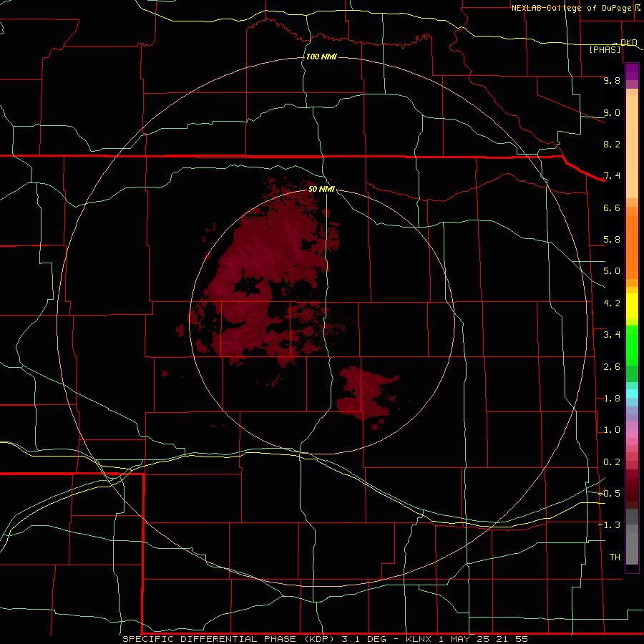Click the purple band atop the color scale
This screenshot has width=644, height=644.
[632, 72]
